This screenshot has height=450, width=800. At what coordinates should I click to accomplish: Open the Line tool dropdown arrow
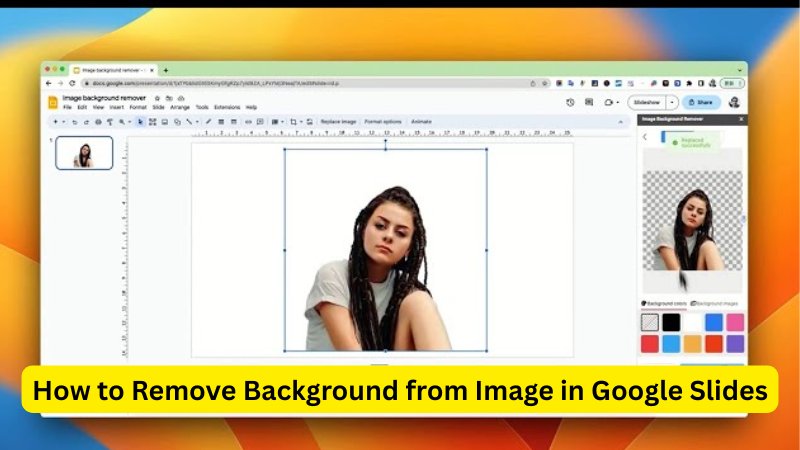pyautogui.click(x=197, y=122)
